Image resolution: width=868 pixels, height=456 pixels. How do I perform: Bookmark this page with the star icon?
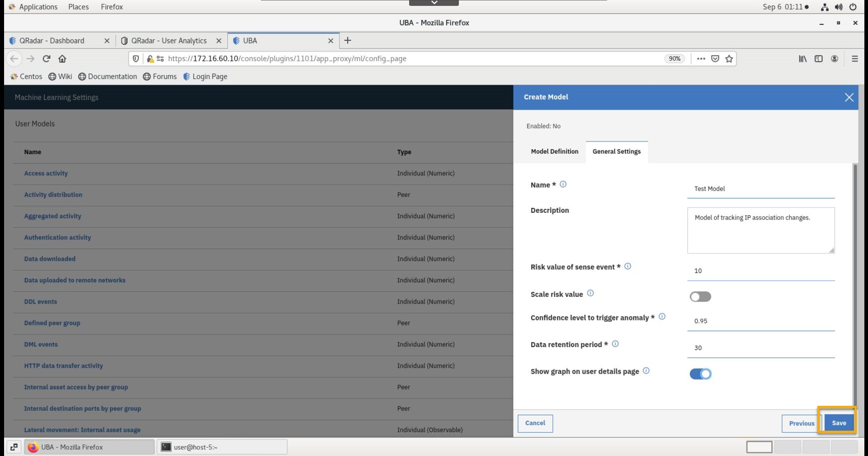click(x=729, y=59)
